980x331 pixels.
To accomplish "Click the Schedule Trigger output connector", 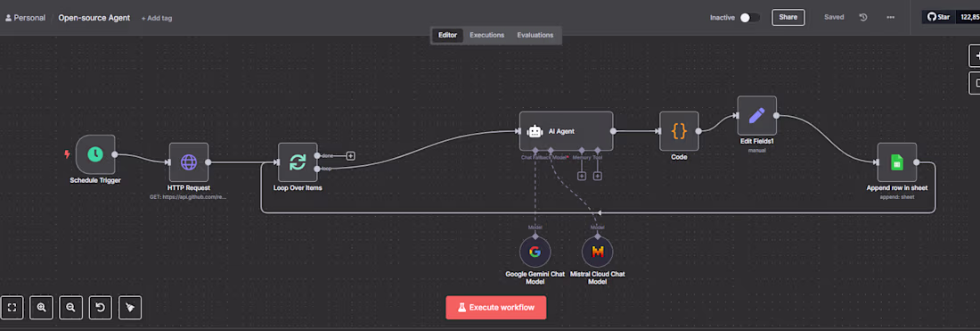I will click(114, 154).
